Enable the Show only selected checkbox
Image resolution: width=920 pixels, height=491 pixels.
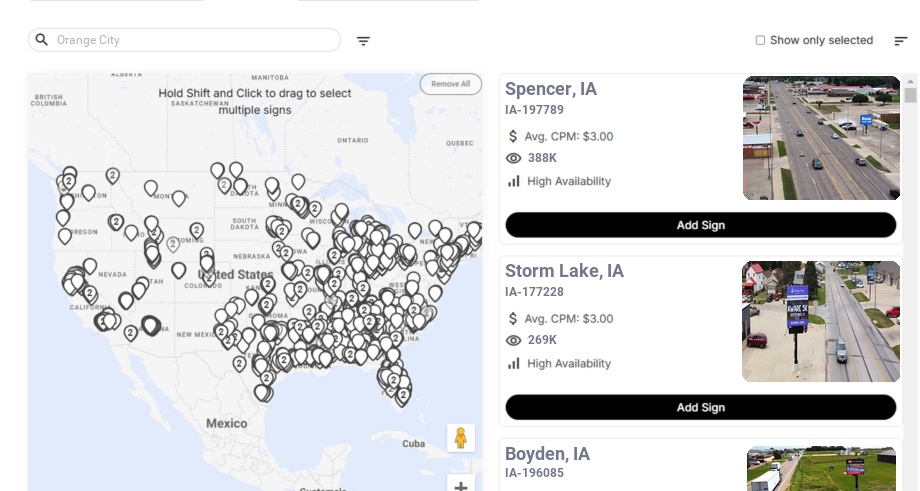760,41
